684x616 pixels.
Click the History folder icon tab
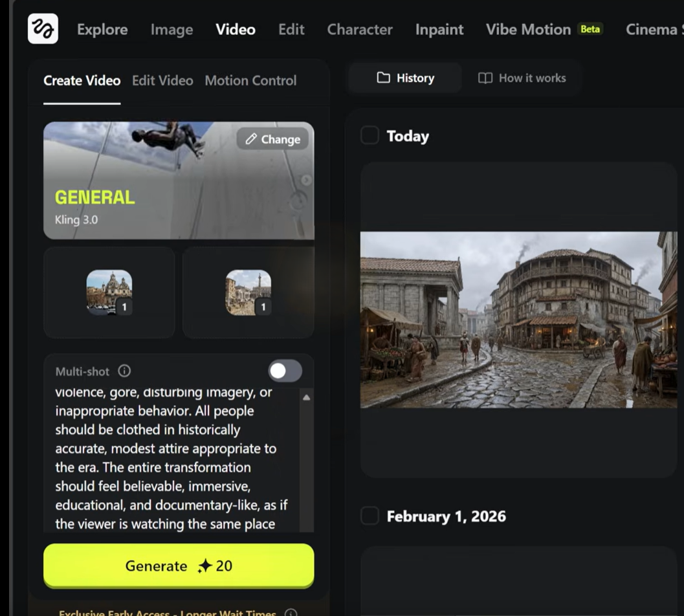click(x=405, y=78)
